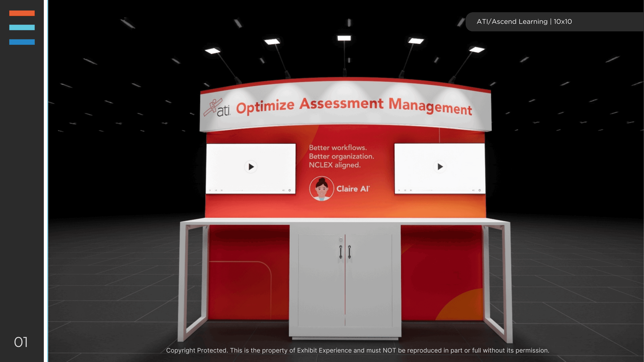This screenshot has height=362, width=644.
Task: Click the volume icon on the left screen
Action: tap(284, 190)
